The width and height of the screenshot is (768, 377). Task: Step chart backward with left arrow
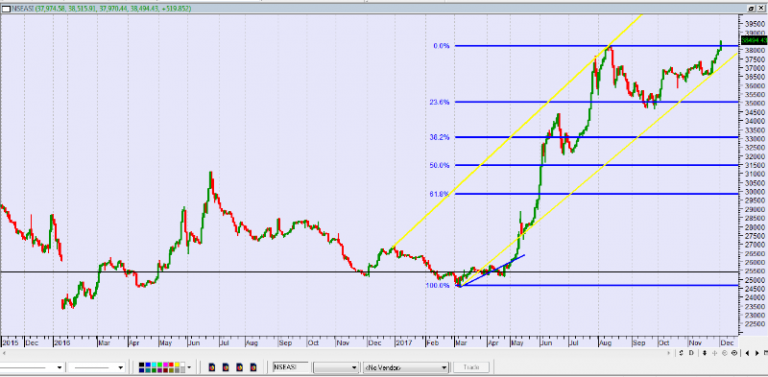tap(747, 353)
